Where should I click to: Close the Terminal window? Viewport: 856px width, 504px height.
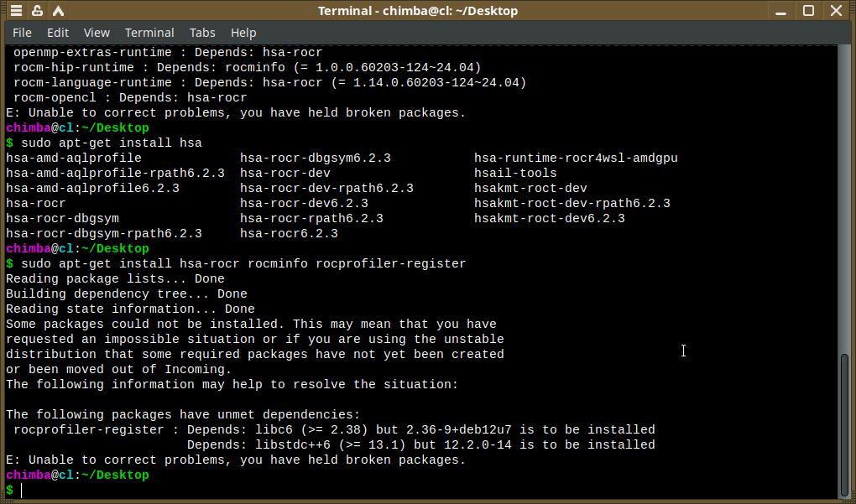point(836,11)
